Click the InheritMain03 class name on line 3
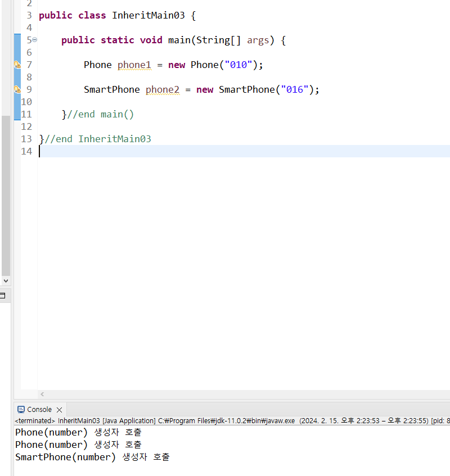Image resolution: width=450 pixels, height=476 pixels. [x=148, y=16]
